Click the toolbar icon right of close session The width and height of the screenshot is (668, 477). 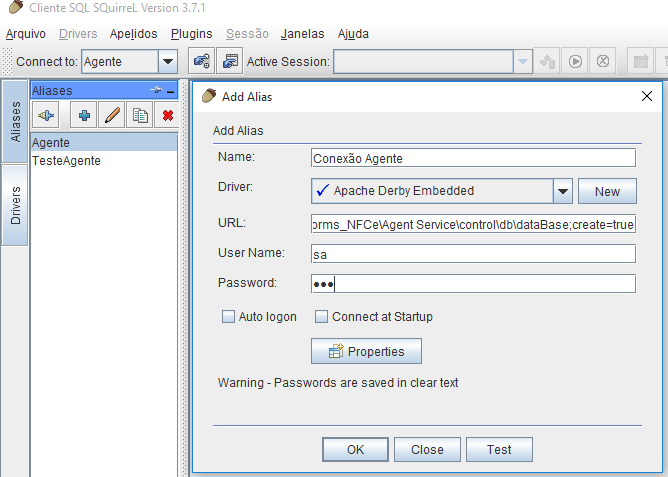coord(640,61)
